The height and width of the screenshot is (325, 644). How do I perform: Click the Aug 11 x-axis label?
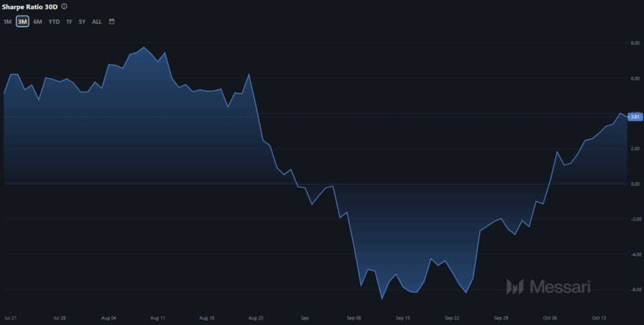click(x=158, y=318)
